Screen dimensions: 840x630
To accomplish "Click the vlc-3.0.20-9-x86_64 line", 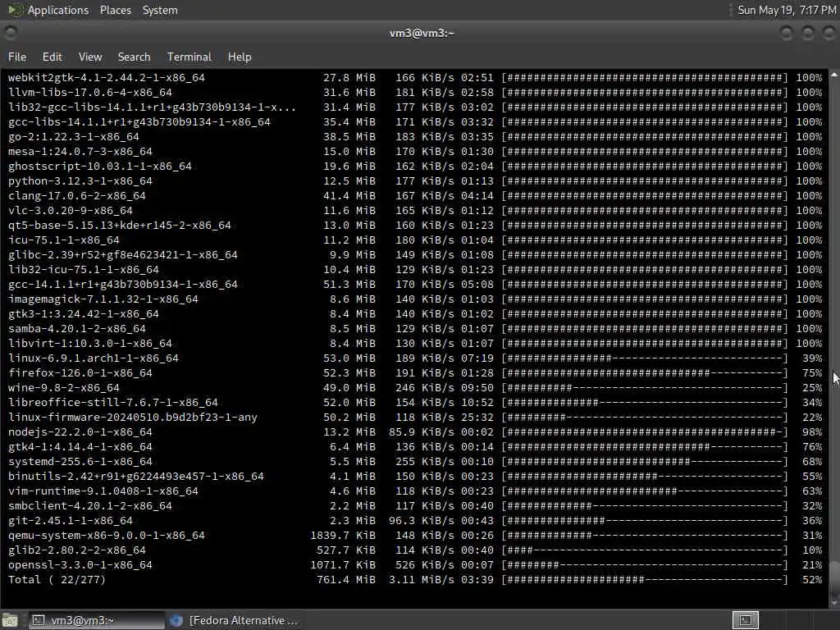I will point(415,211).
